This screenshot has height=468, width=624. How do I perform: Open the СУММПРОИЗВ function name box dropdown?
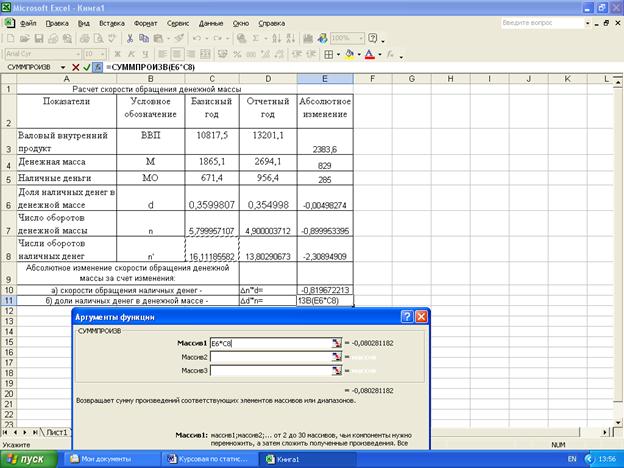[x=62, y=67]
